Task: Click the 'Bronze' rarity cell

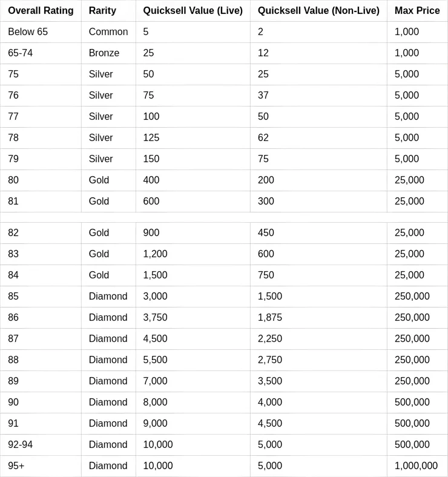Action: point(104,53)
